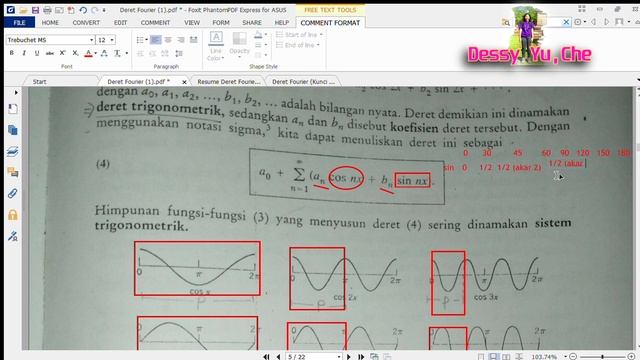Close the Deret Fourier (1).pdf tab
The image size is (640, 360).
(184, 82)
